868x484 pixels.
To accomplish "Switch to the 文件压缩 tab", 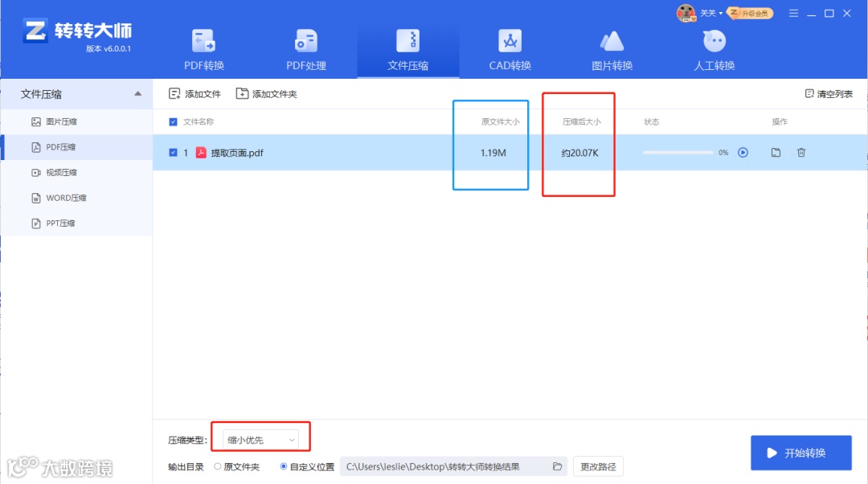I will (408, 51).
